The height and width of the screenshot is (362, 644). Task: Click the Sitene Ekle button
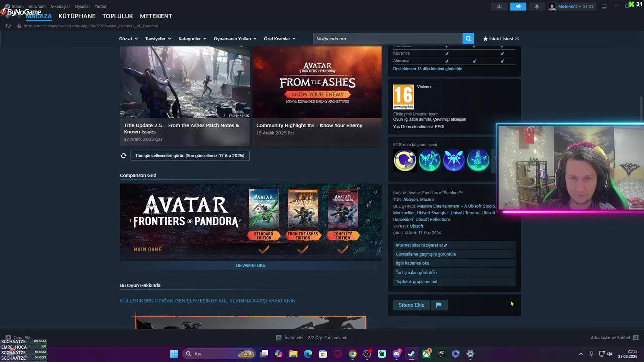pyautogui.click(x=412, y=305)
